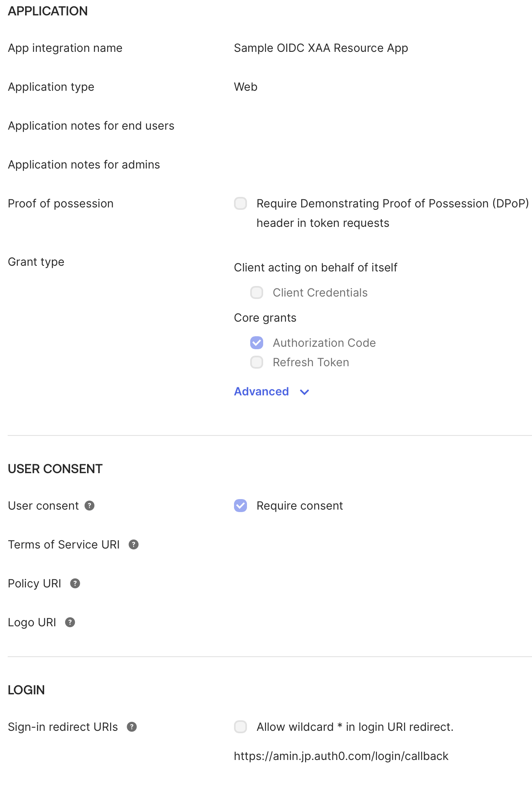Enable the DPoP header requirement checkbox
532x794 pixels.
tap(240, 203)
